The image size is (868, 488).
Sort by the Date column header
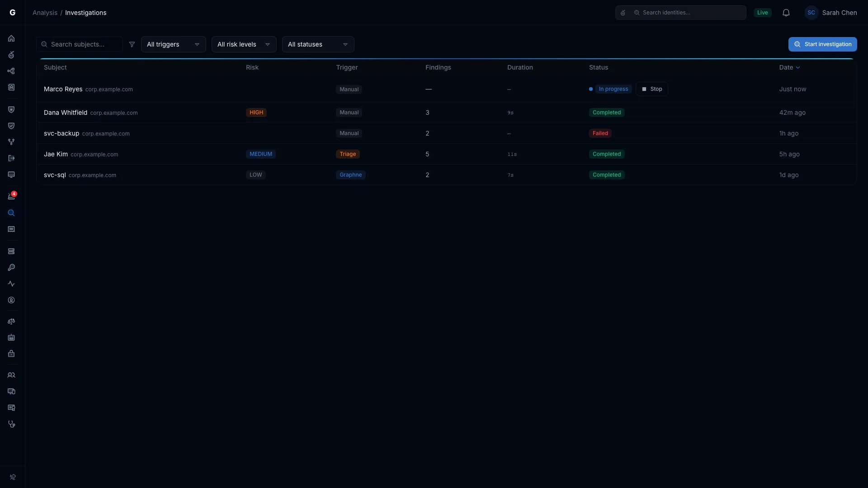(x=789, y=67)
